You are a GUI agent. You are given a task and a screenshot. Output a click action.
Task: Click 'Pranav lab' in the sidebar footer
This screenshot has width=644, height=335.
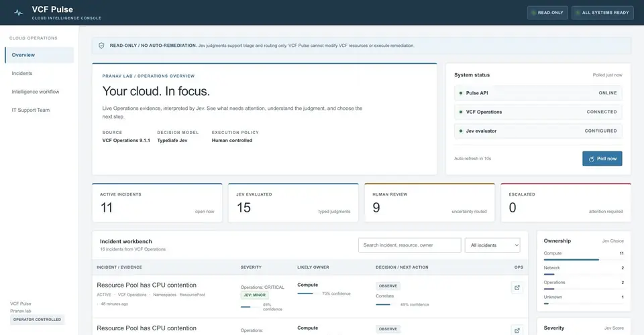(21, 312)
